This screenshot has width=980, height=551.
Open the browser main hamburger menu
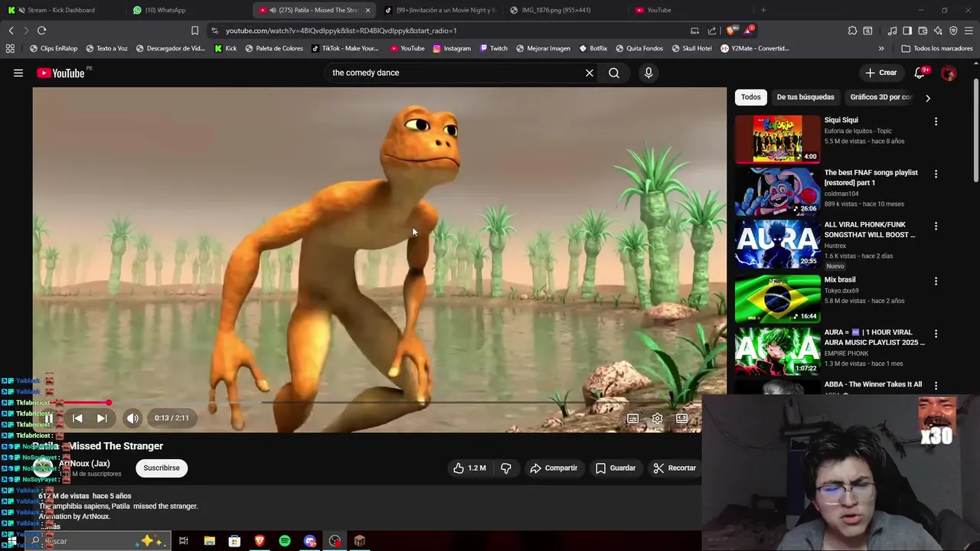969,31
